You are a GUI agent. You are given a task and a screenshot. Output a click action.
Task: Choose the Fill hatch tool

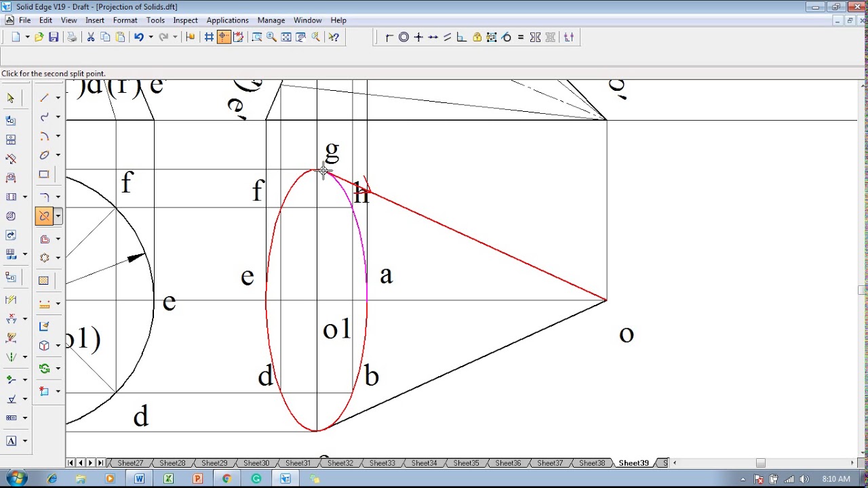pyautogui.click(x=44, y=281)
